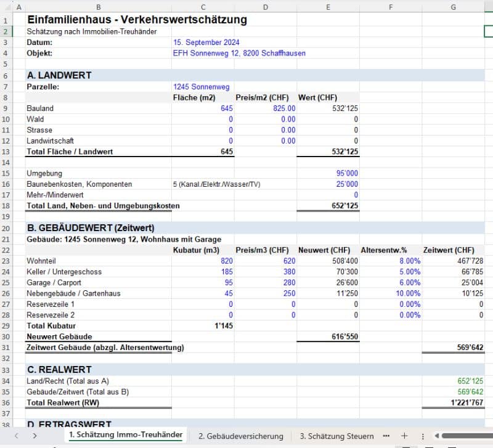Click the select-all corner of the grid
This screenshot has height=448, width=493.
[6, 7]
